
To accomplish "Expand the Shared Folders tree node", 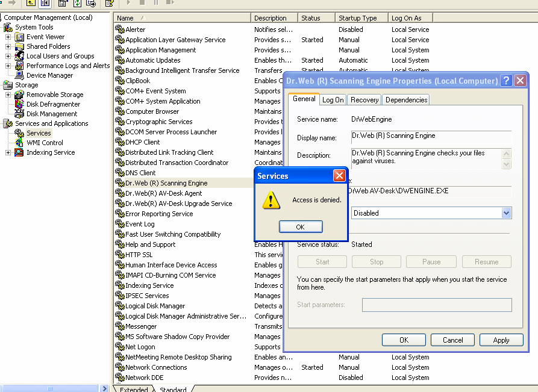I will 8,46.
